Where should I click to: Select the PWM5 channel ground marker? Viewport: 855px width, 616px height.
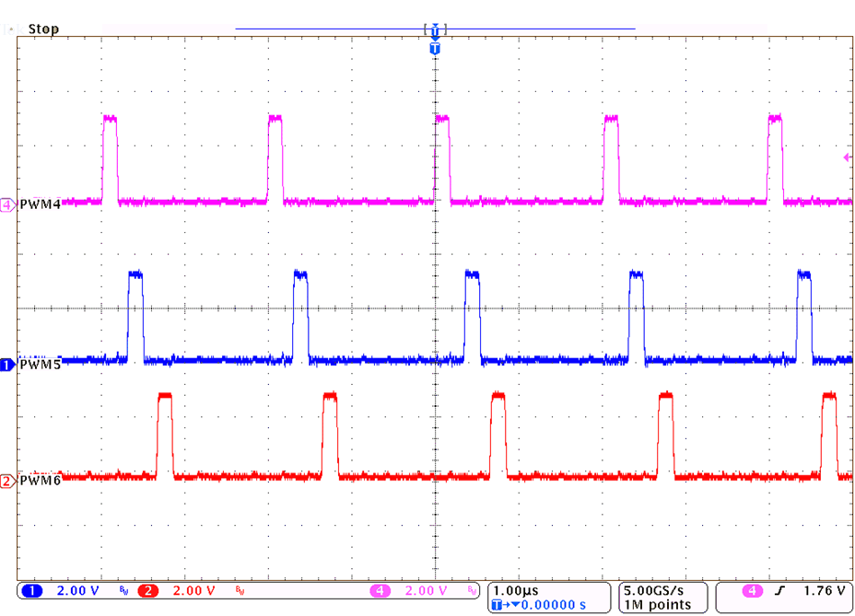click(x=6, y=365)
